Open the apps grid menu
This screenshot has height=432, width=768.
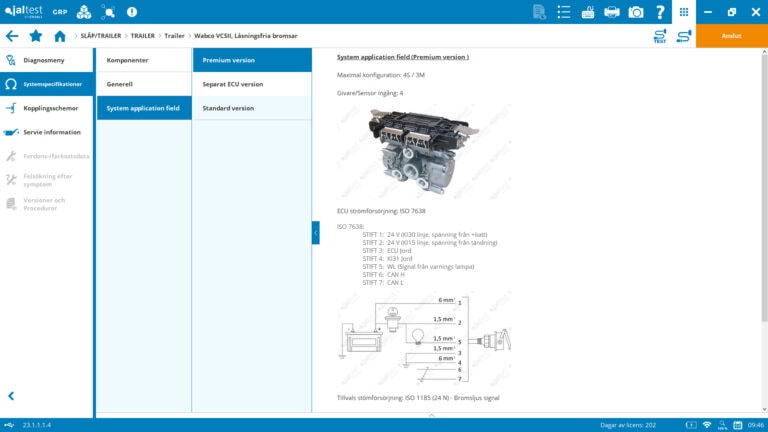tap(684, 12)
